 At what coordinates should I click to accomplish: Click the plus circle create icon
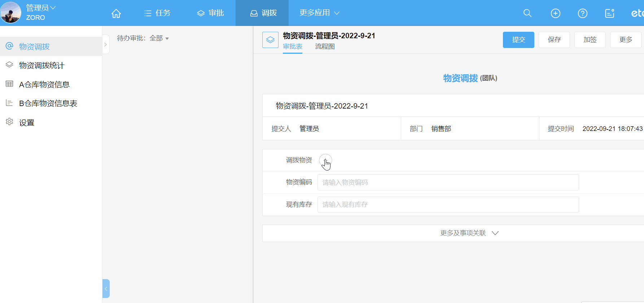(x=556, y=13)
